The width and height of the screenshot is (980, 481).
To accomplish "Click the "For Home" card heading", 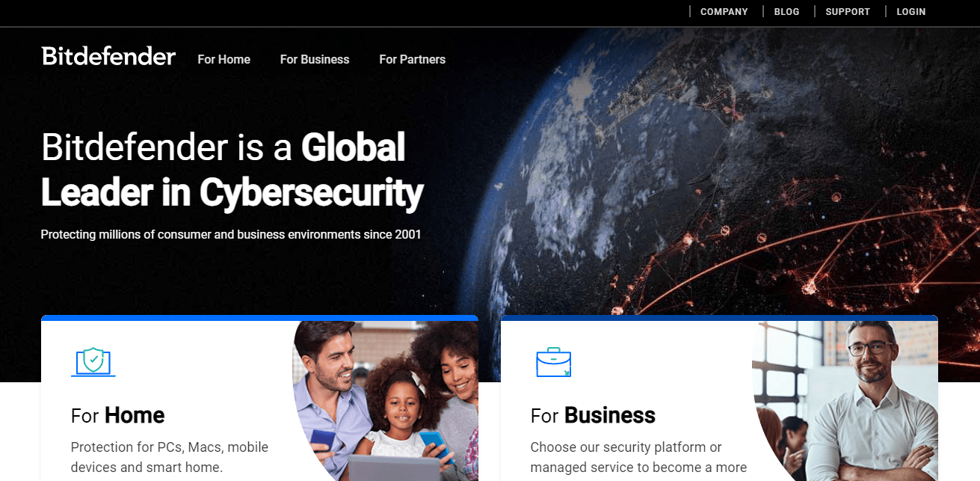I will (x=117, y=415).
